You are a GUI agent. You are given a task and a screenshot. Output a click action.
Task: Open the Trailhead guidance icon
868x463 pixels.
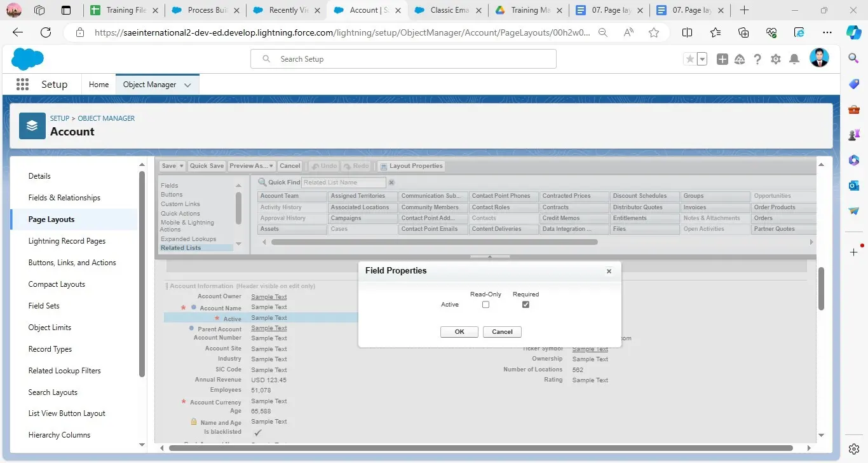click(740, 59)
